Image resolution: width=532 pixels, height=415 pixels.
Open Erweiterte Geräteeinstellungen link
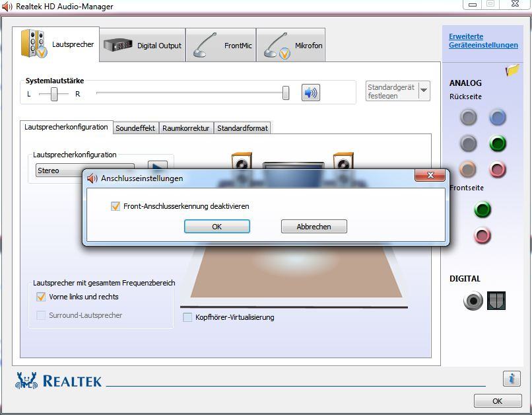(483, 41)
